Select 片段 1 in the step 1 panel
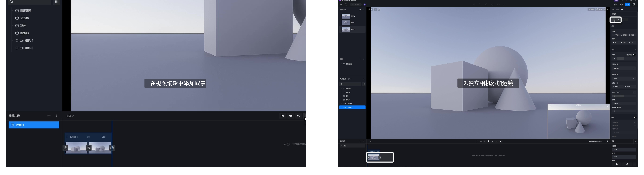This screenshot has width=644, height=175. click(34, 125)
